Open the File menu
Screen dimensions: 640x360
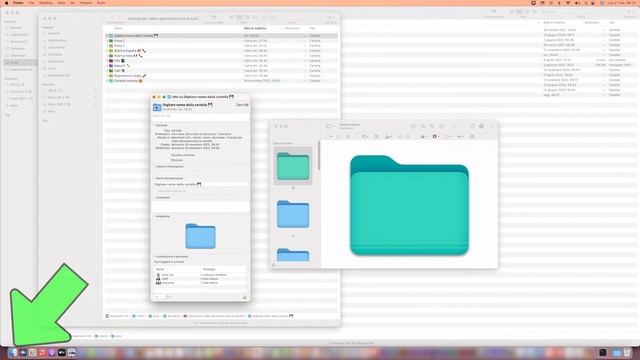point(31,3)
